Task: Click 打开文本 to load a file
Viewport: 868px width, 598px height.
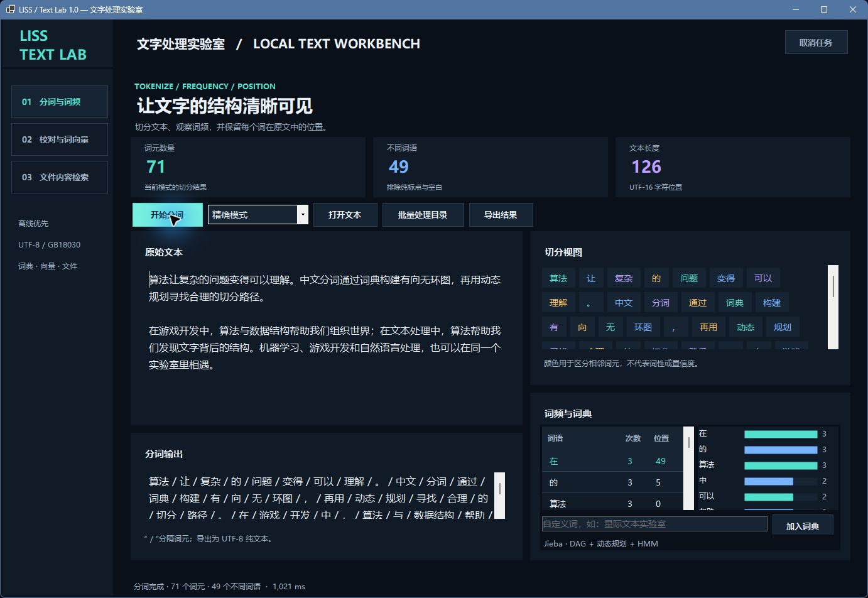Action: (345, 215)
